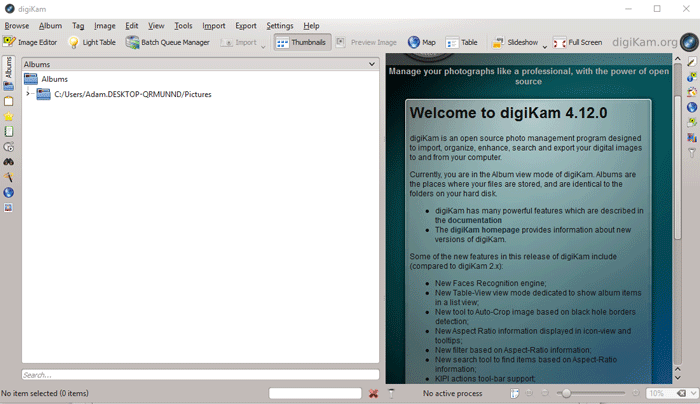Open the Versions right sidebar icon
This screenshot has width=700, height=404.
click(x=692, y=123)
